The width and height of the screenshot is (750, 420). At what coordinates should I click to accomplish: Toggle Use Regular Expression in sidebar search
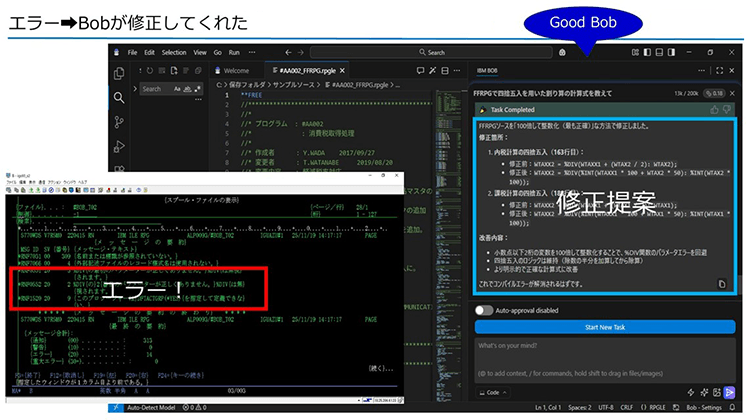pyautogui.click(x=198, y=89)
